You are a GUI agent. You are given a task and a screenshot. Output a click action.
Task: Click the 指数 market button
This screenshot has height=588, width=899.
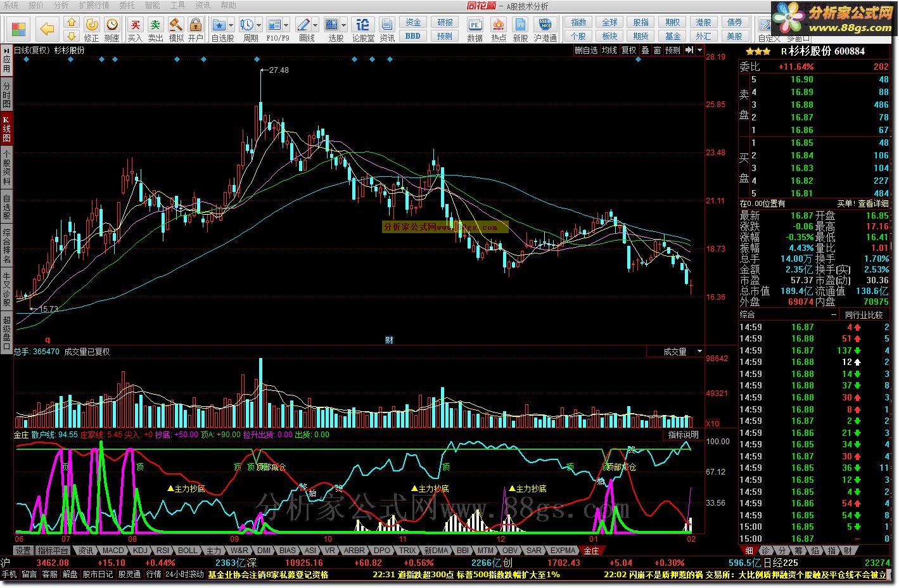[578, 22]
